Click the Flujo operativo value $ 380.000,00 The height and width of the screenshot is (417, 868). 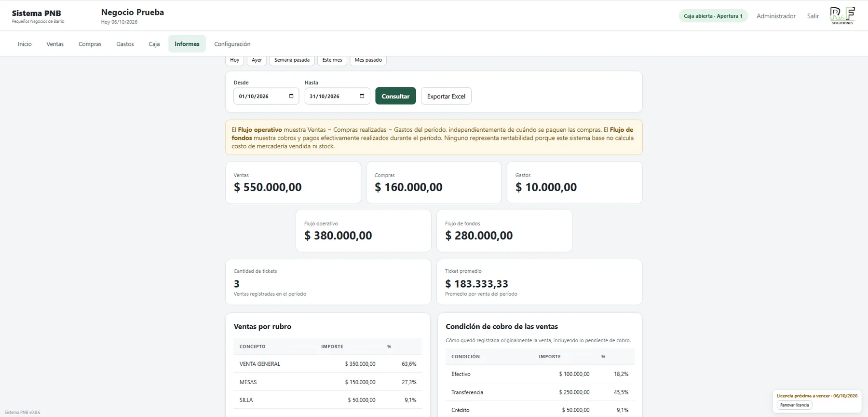[338, 236]
